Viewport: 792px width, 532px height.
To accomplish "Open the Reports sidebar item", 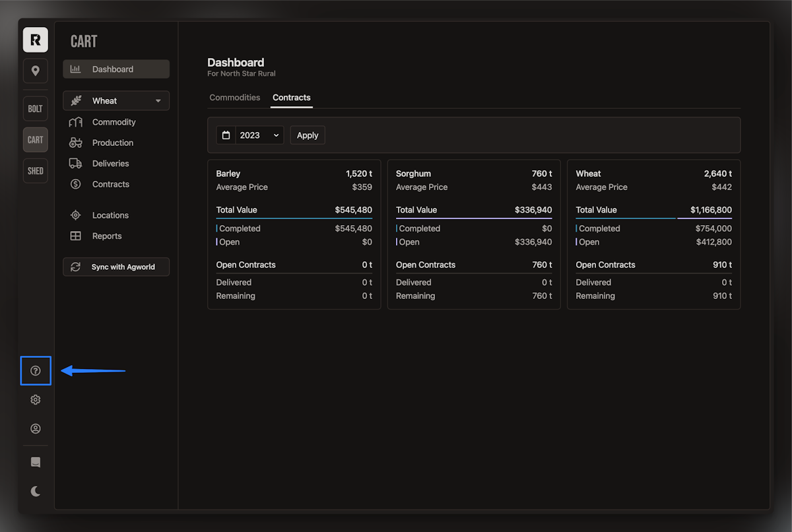I will pyautogui.click(x=107, y=236).
